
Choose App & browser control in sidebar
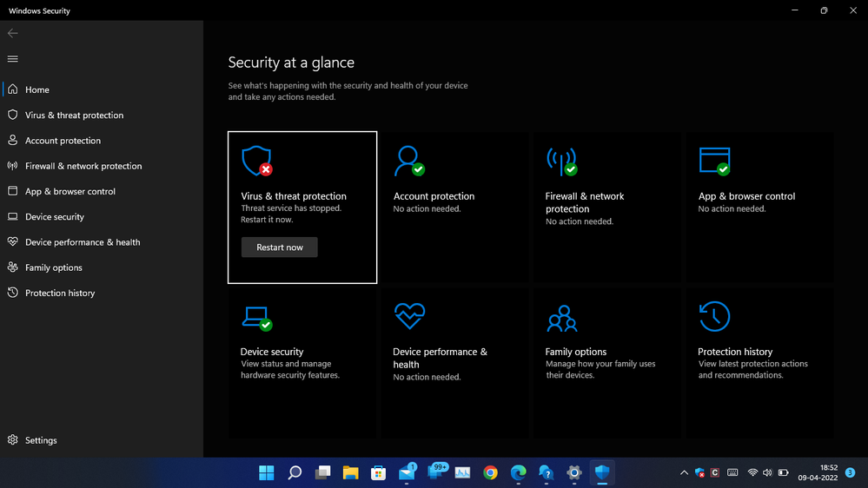pyautogui.click(x=102, y=191)
